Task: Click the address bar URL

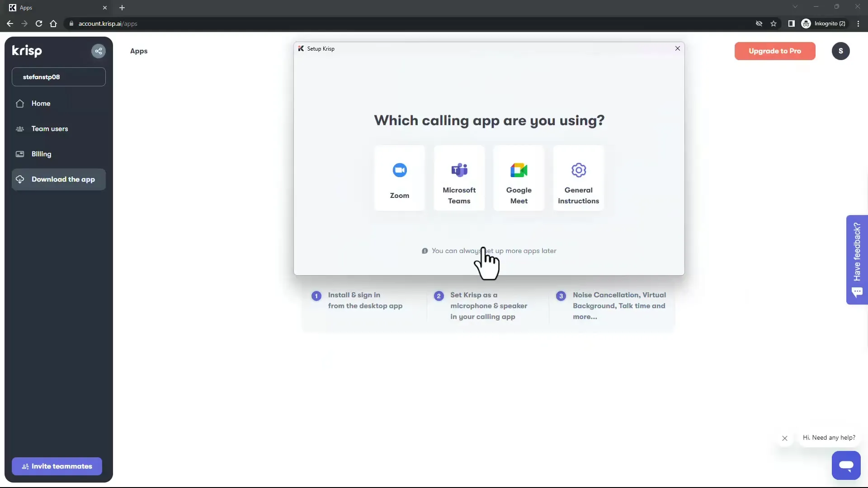Action: coord(108,23)
